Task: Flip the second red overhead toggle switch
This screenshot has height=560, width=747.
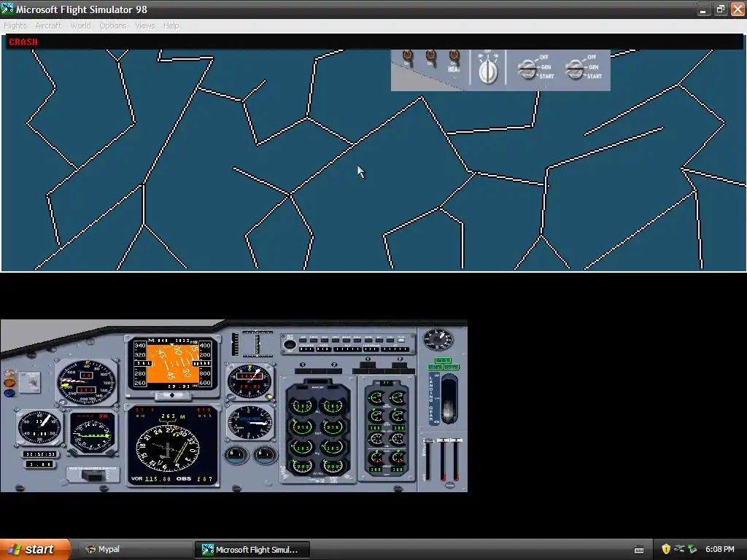Action: coord(431,57)
